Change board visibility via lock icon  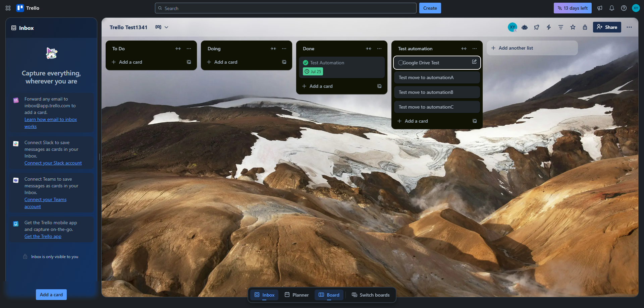point(585,27)
